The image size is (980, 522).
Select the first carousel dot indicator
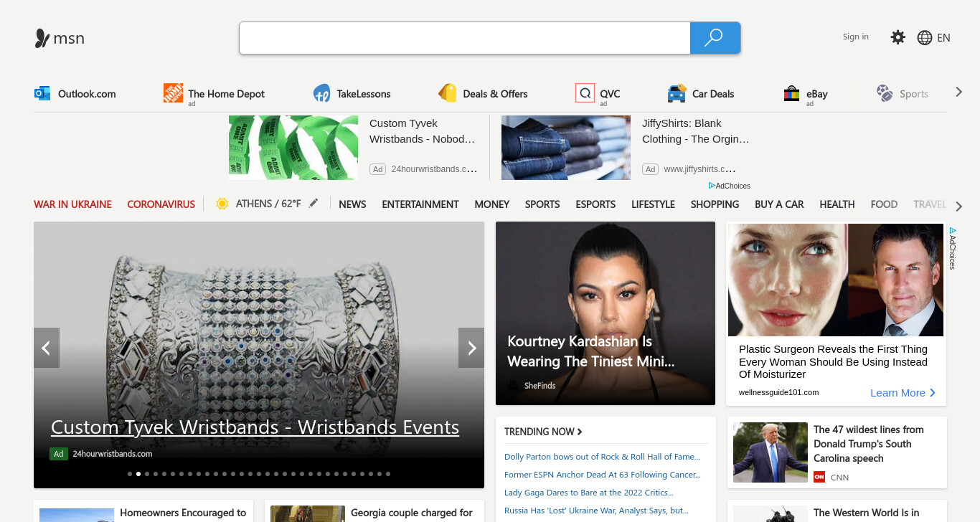coord(130,474)
